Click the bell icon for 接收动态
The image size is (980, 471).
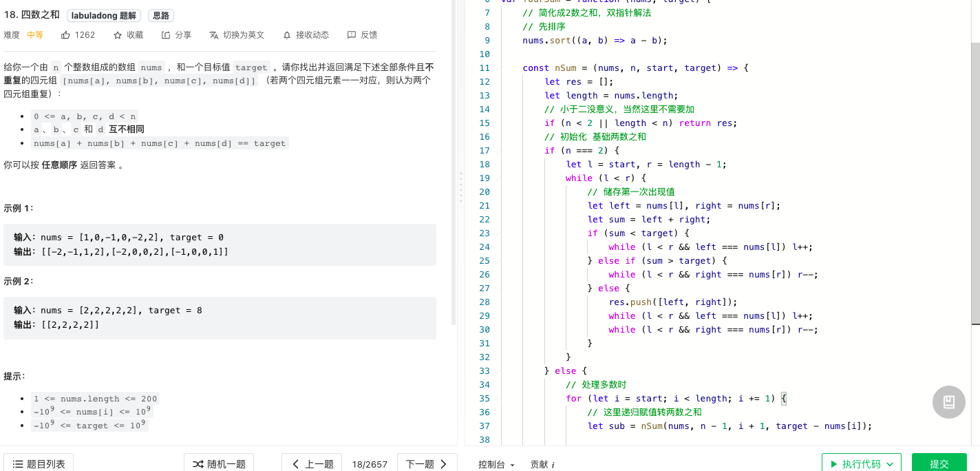coord(287,35)
